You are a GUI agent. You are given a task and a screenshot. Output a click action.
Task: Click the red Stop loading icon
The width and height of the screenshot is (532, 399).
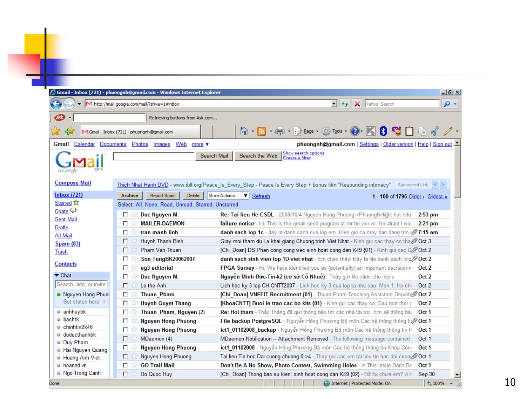click(x=357, y=104)
